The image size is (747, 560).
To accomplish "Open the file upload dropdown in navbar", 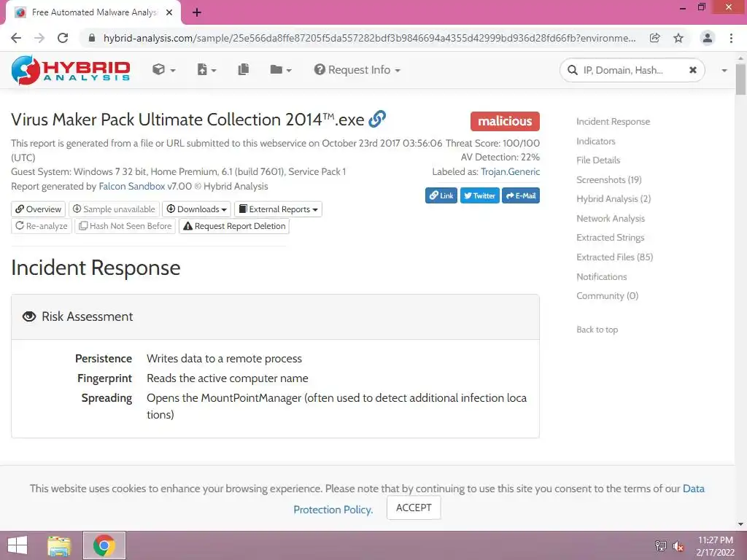I will click(206, 70).
